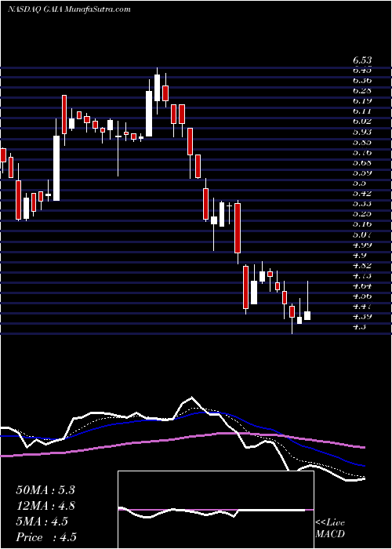
Task: Click the 6.53 price axis label
Action: [362, 60]
